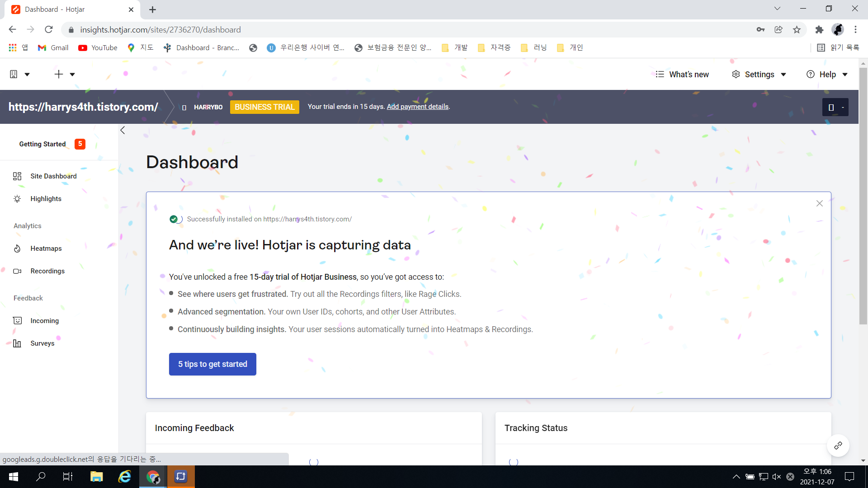Open the plus add-new dropdown
The width and height of the screenshot is (868, 488).
tap(64, 75)
